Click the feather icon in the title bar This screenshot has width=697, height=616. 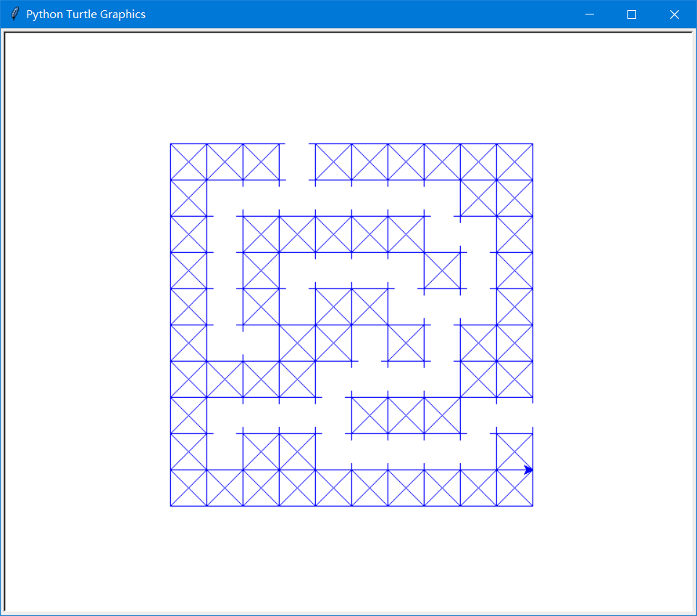(14, 14)
